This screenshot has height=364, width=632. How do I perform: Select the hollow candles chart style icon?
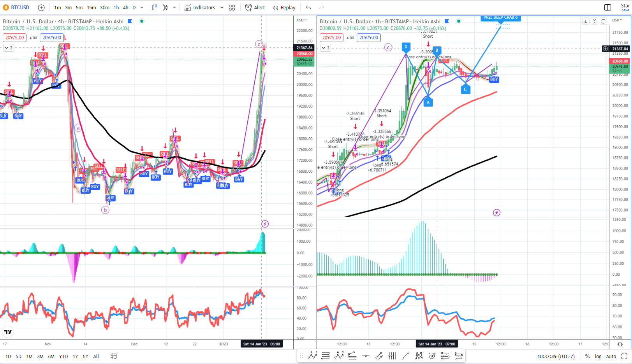tap(165, 7)
